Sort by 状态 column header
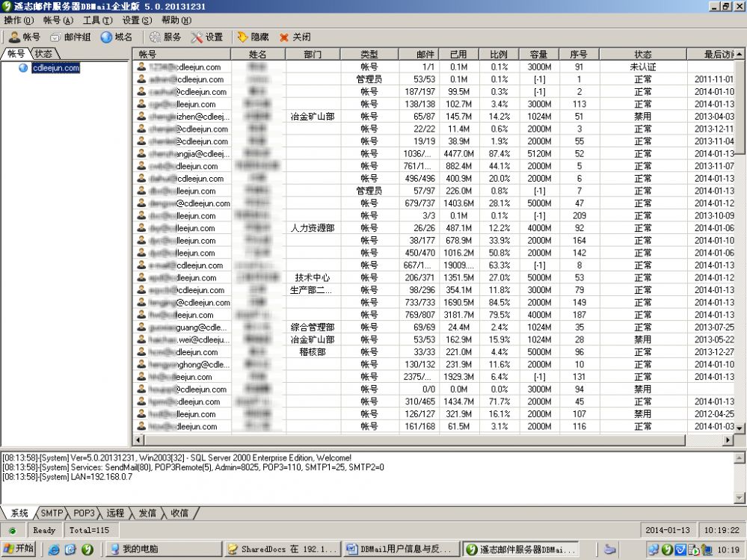747x560 pixels. pyautogui.click(x=642, y=55)
